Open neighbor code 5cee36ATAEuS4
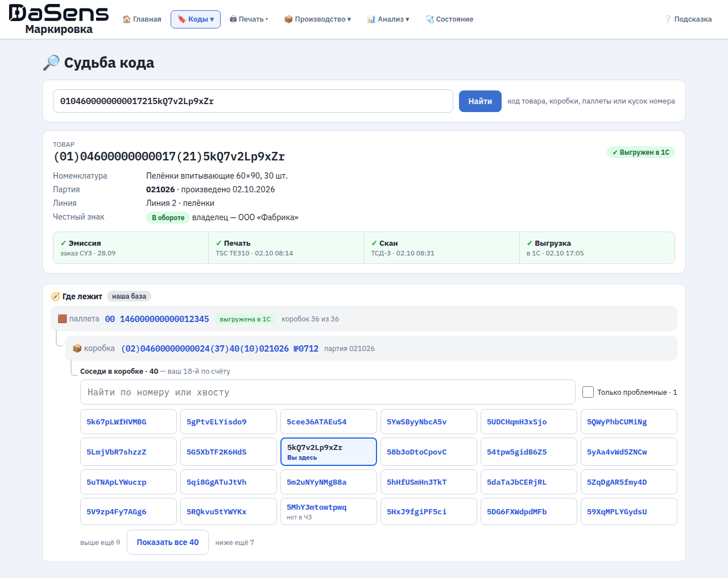This screenshot has width=728, height=578. pos(329,422)
